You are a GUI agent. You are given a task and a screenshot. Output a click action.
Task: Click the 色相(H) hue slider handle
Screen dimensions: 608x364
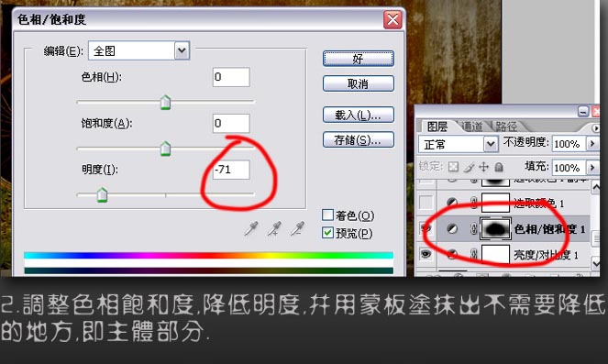[x=166, y=103]
